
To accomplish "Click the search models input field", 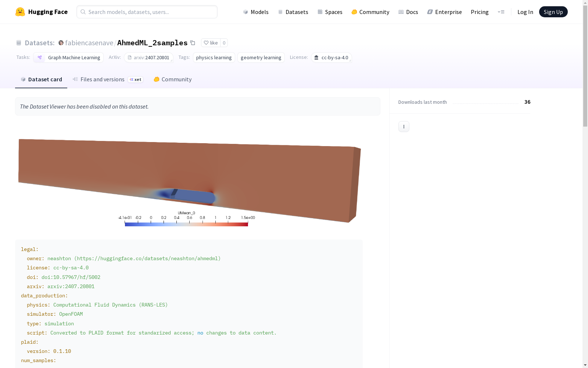I will click(147, 12).
